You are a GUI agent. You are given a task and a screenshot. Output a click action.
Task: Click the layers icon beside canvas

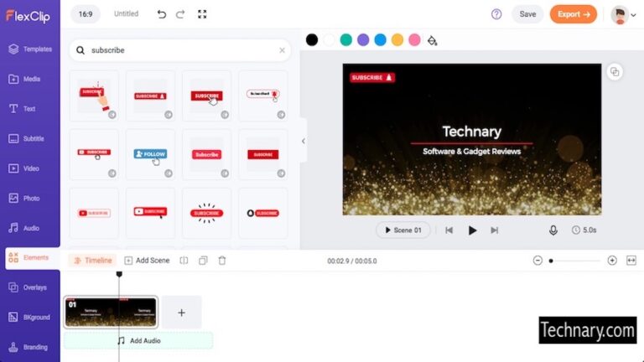pyautogui.click(x=615, y=72)
